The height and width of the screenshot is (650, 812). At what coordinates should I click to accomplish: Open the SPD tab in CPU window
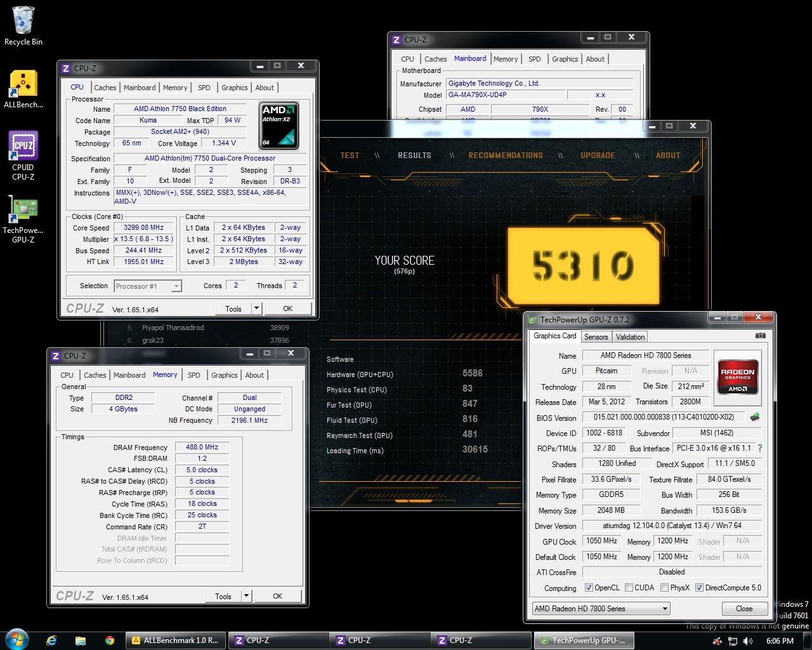(x=204, y=88)
